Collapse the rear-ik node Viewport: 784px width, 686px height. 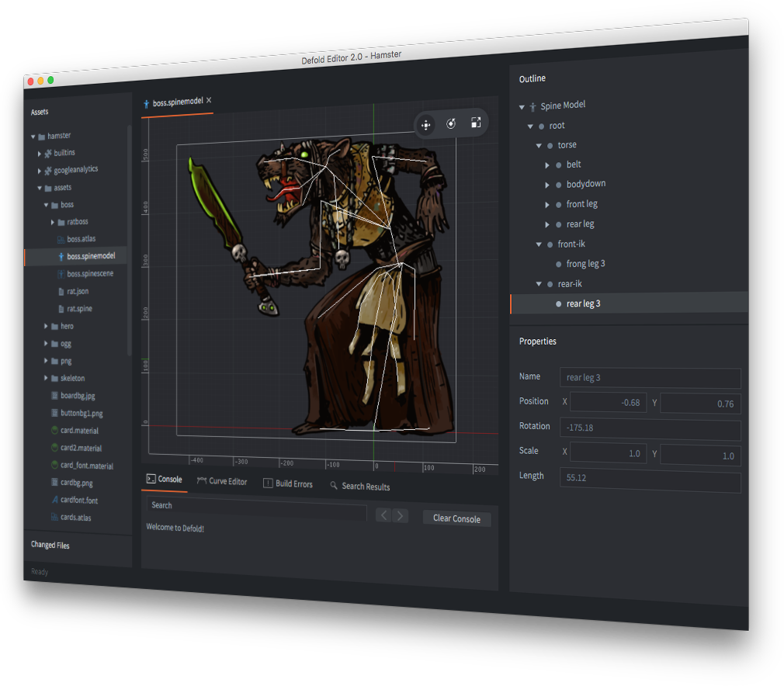click(539, 284)
